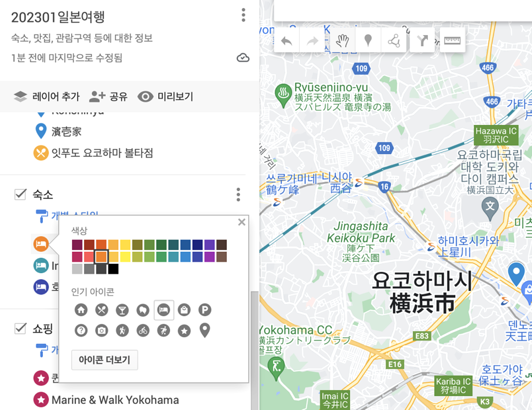532x410 pixels.
Task: Click the add directions tool
Action: click(422, 41)
